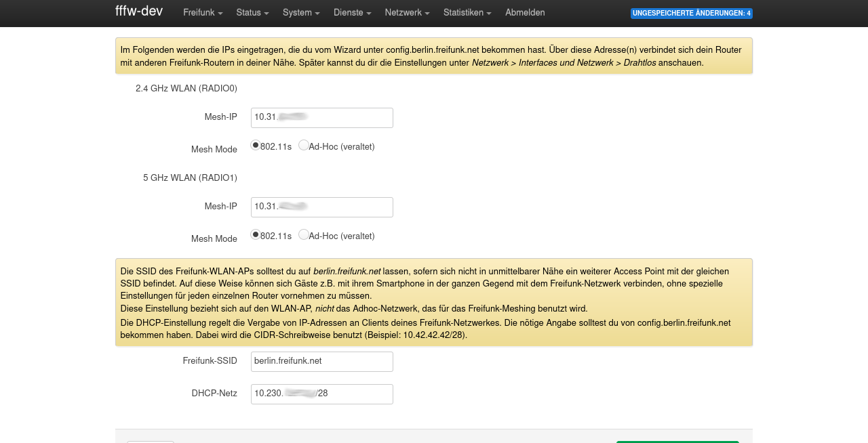Go to the fffw-dev home link
868x443 pixels.
139,12
